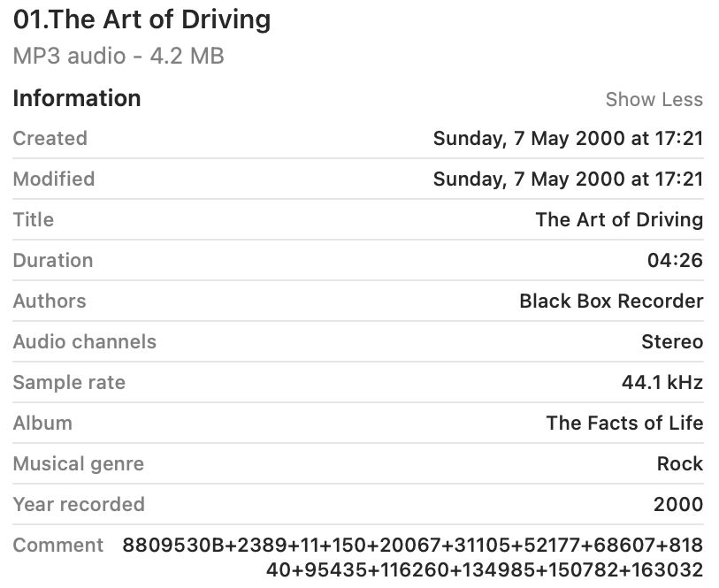
Task: Select the Created date value
Action: pos(567,139)
